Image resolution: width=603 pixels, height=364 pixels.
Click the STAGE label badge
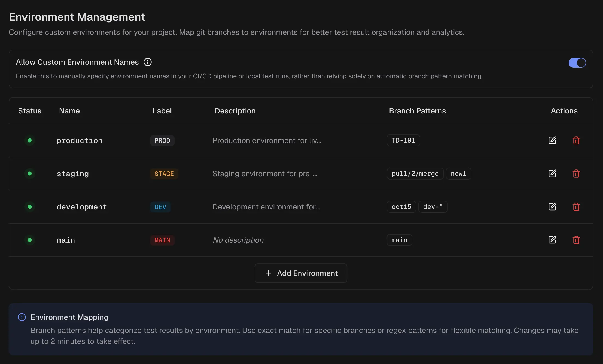[x=164, y=174]
